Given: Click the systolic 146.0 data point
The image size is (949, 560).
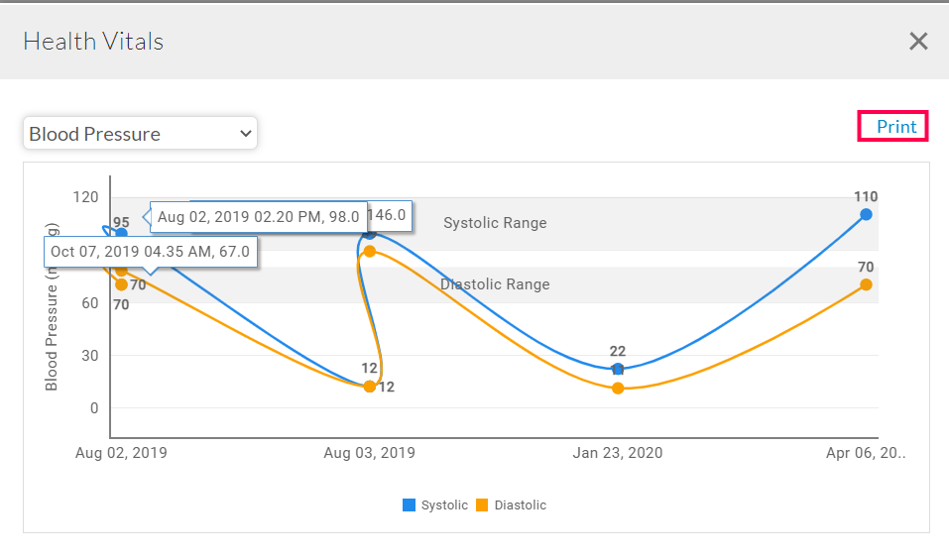Looking at the screenshot, I should click(x=370, y=233).
